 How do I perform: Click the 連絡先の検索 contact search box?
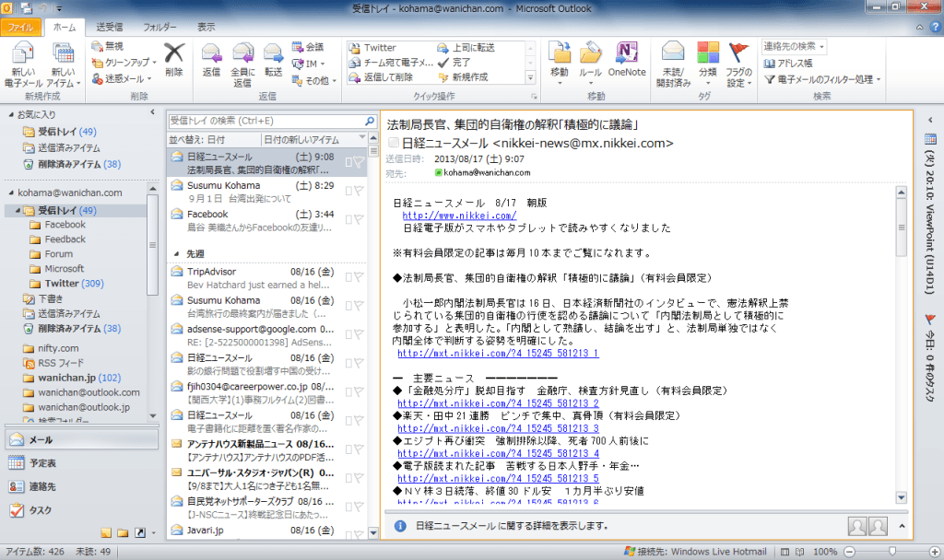794,46
